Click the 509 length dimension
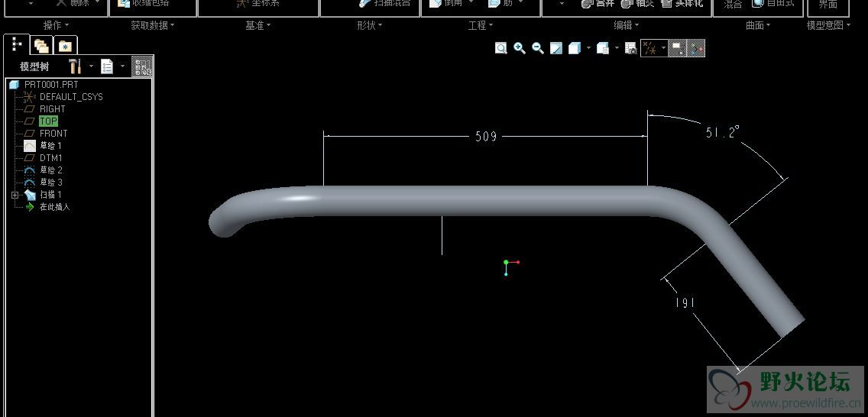This screenshot has height=417, width=868. click(485, 137)
